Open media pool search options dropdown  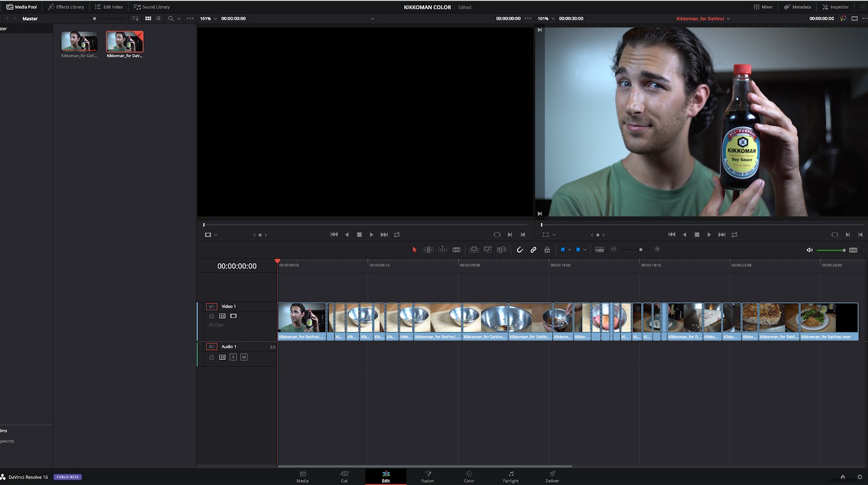click(x=179, y=18)
